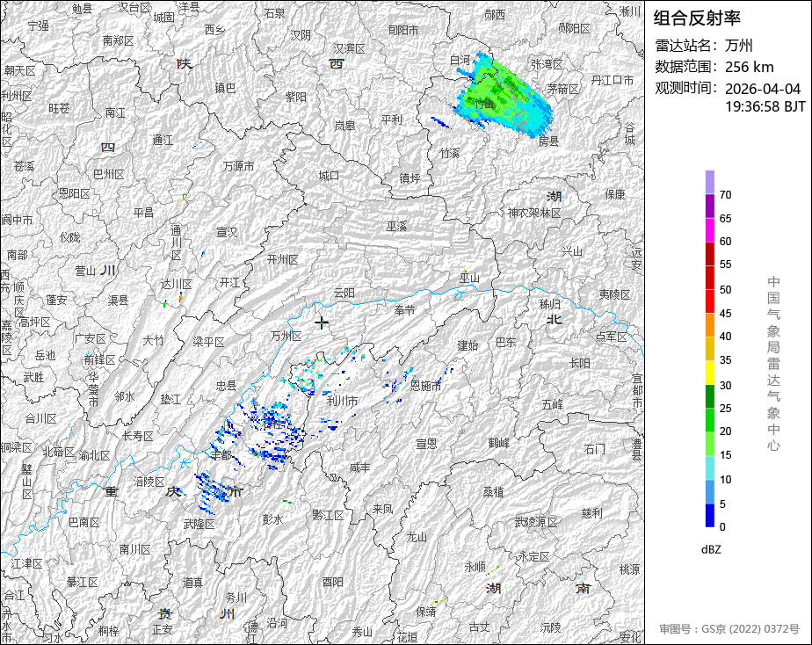812x645 pixels.
Task: Click the orange 40 dBZ legend color
Action: pyautogui.click(x=709, y=325)
